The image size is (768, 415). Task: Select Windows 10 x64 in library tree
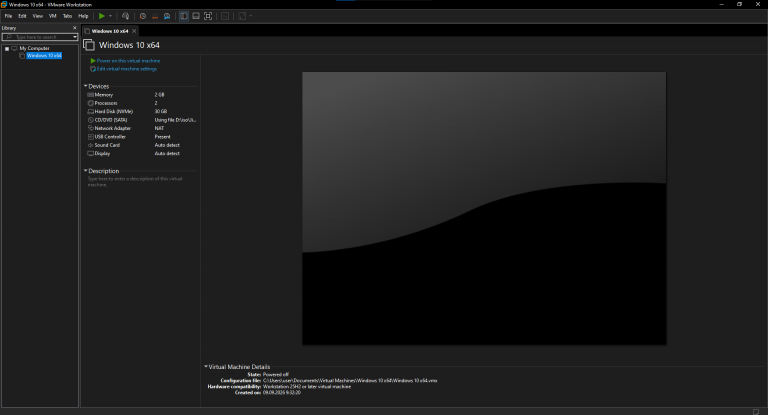pyautogui.click(x=44, y=56)
